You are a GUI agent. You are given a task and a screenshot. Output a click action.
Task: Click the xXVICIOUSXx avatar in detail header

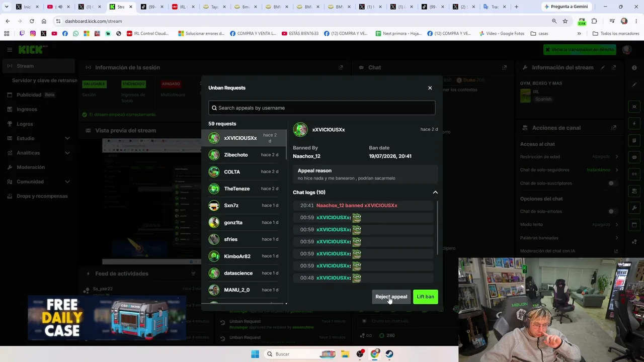300,130
